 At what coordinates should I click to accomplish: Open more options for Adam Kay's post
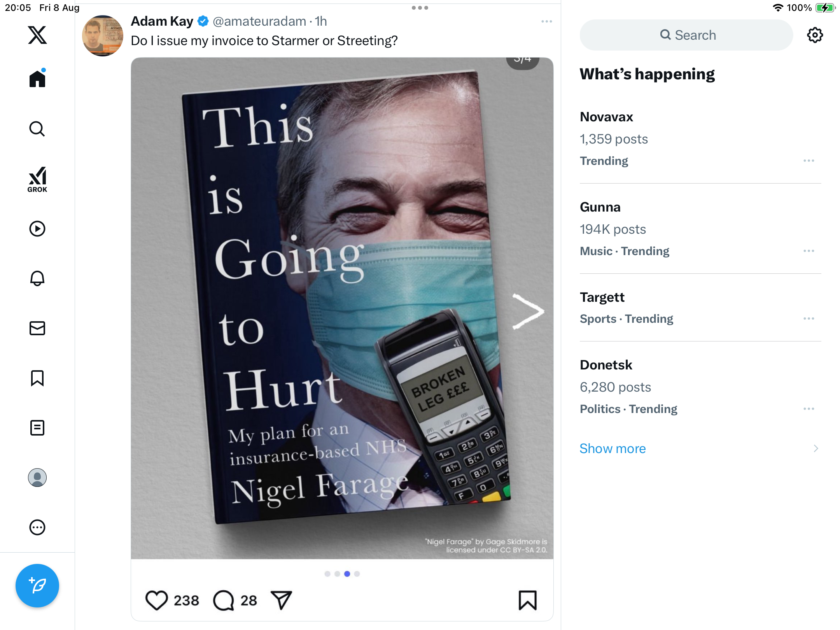coord(546,21)
